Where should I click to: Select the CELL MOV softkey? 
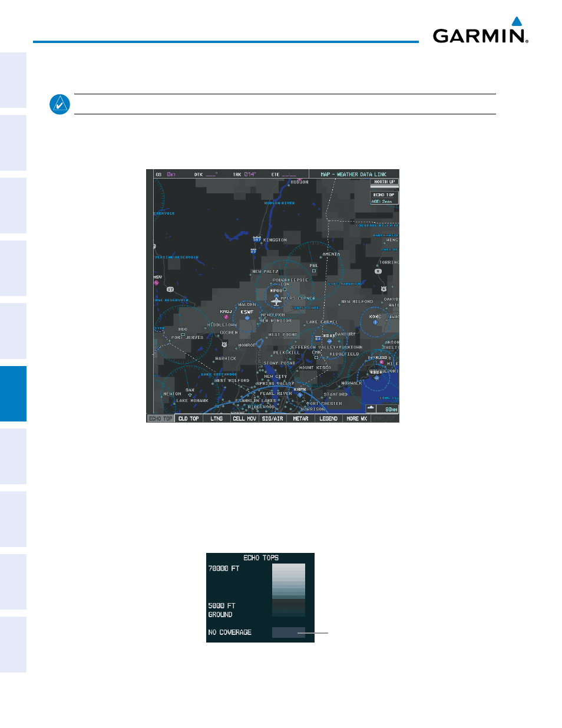(x=244, y=419)
